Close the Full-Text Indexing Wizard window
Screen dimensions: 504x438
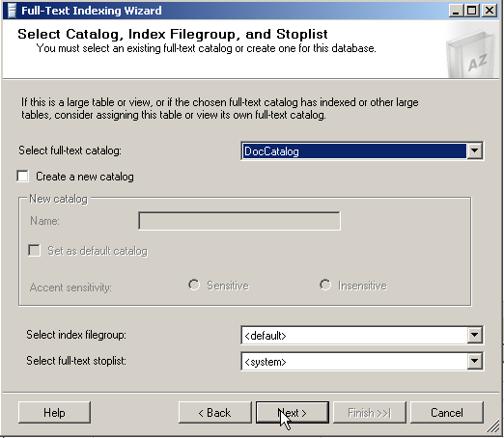[x=490, y=11]
